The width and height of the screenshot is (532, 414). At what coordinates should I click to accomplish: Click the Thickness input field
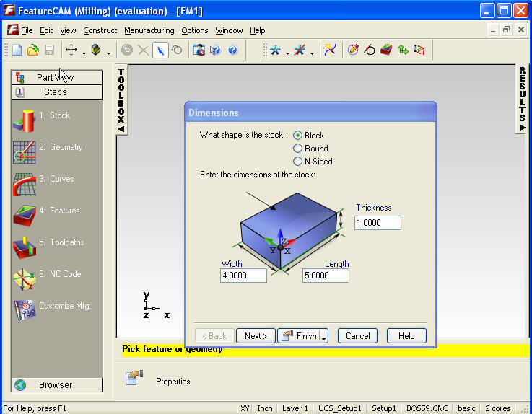[x=378, y=223]
